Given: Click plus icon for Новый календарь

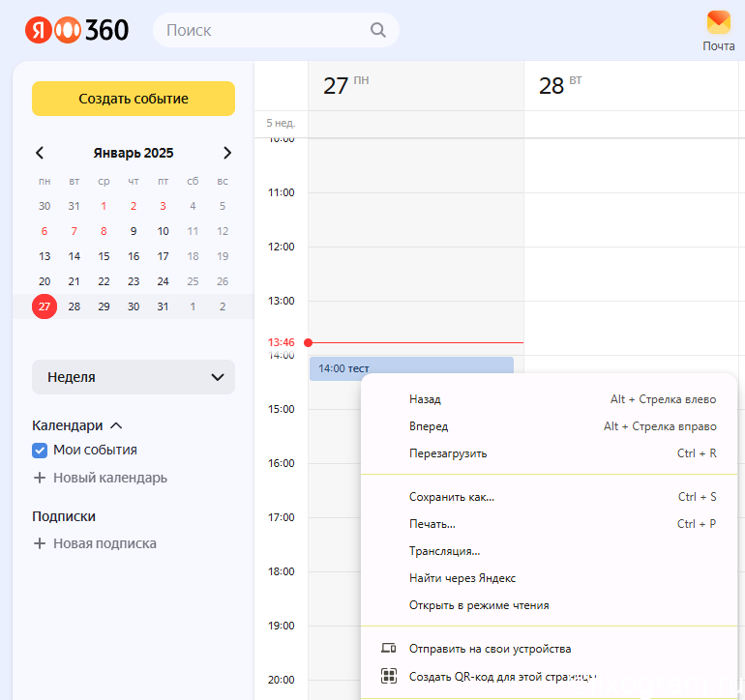Looking at the screenshot, I should 40,478.
